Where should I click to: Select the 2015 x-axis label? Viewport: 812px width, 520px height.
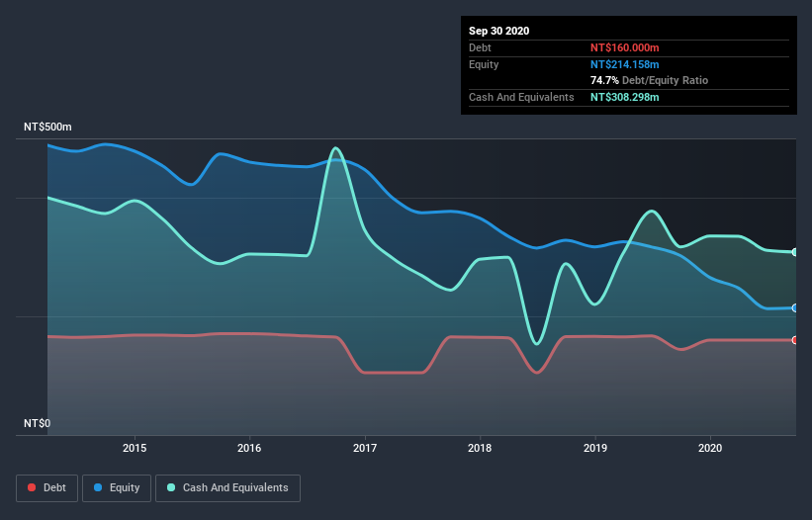click(x=135, y=448)
